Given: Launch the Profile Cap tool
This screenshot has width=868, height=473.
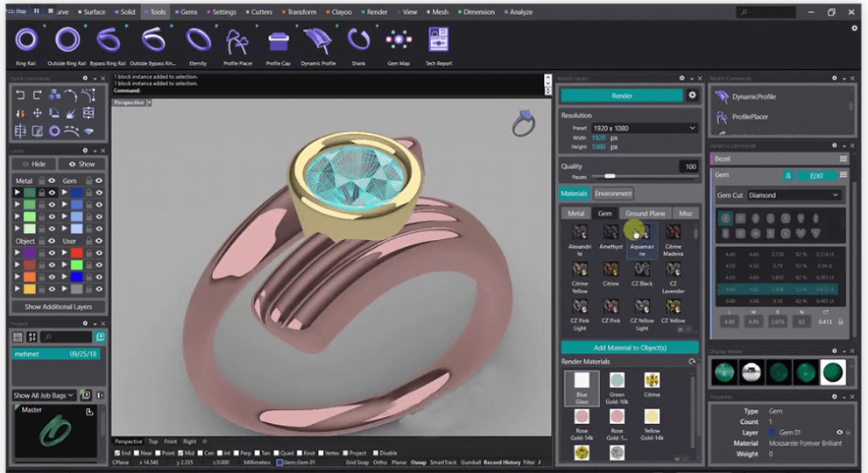Looking at the screenshot, I should pyautogui.click(x=279, y=40).
